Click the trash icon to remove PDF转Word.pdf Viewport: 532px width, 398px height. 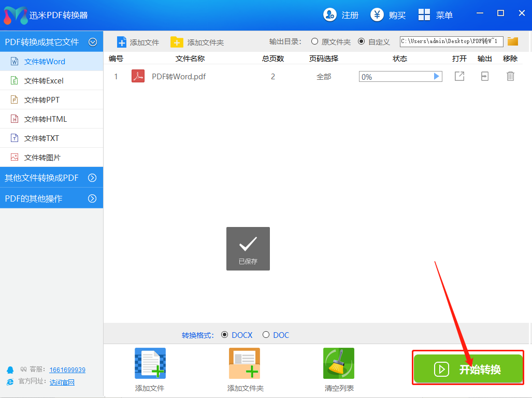click(x=510, y=77)
